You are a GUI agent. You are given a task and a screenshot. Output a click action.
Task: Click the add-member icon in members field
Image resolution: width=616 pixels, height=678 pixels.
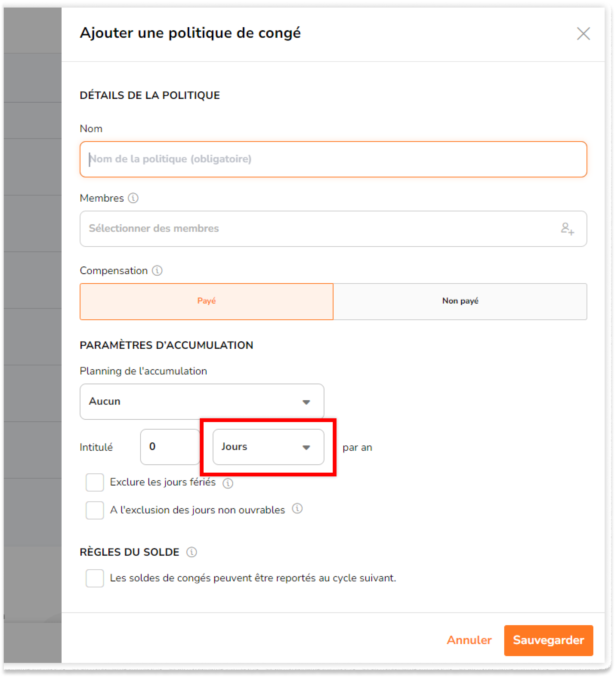[x=567, y=229]
